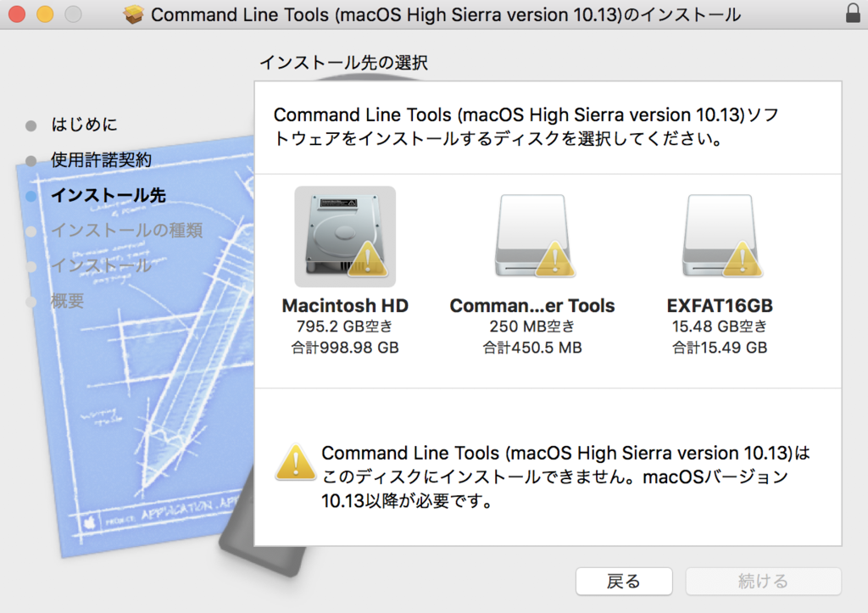The width and height of the screenshot is (868, 613).
Task: Click the disabled 続ける (Continue) button
Action: pos(764,581)
